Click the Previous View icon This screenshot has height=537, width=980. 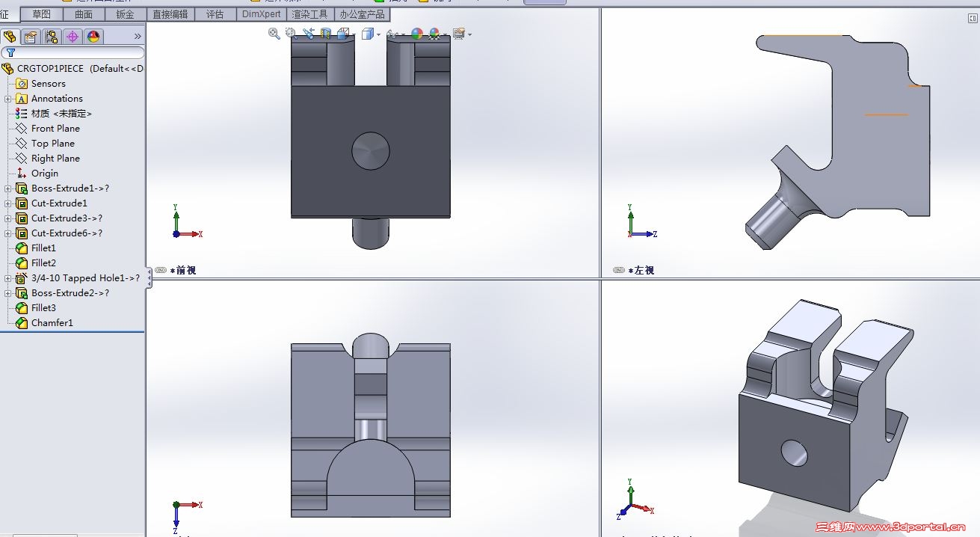[x=309, y=33]
